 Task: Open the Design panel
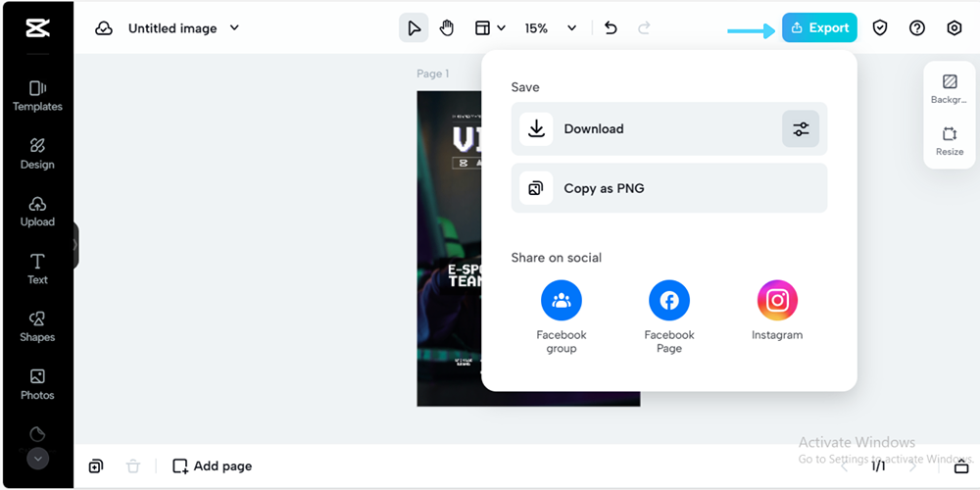(x=37, y=154)
